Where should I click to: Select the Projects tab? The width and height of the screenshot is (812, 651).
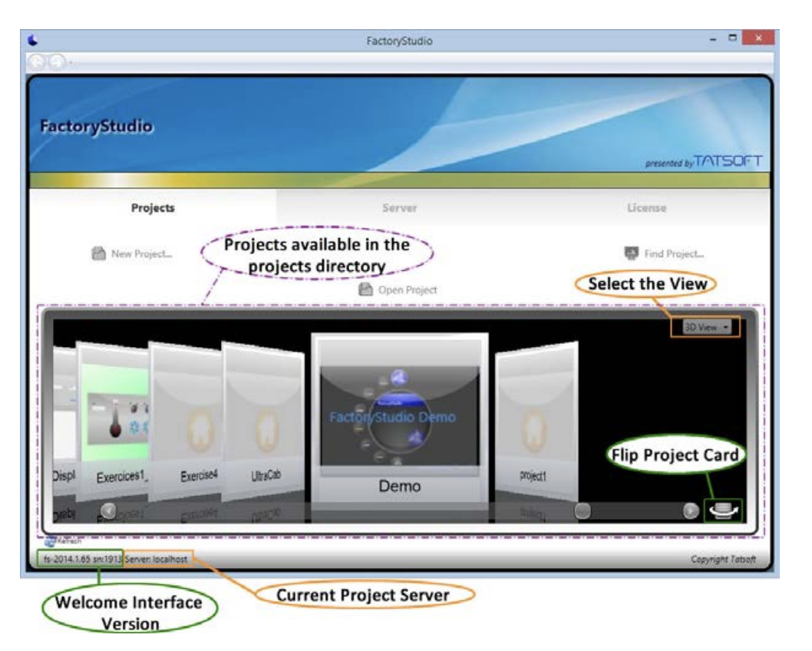(x=153, y=207)
